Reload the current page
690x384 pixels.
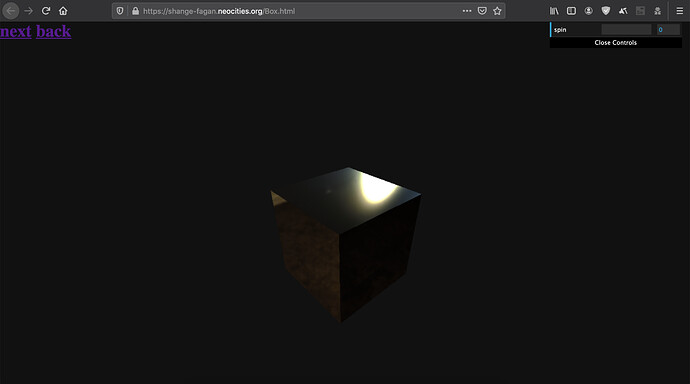[x=46, y=11]
